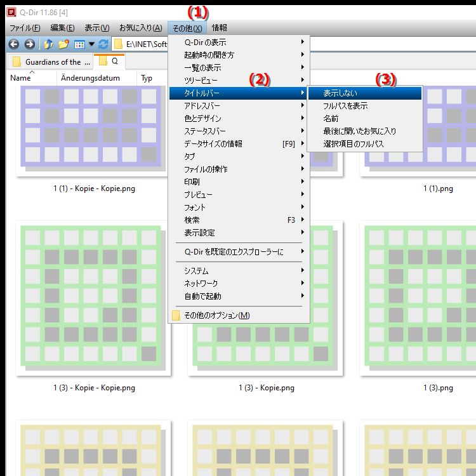
Task: Open the プレビュー submenu entry
Action: point(239,195)
